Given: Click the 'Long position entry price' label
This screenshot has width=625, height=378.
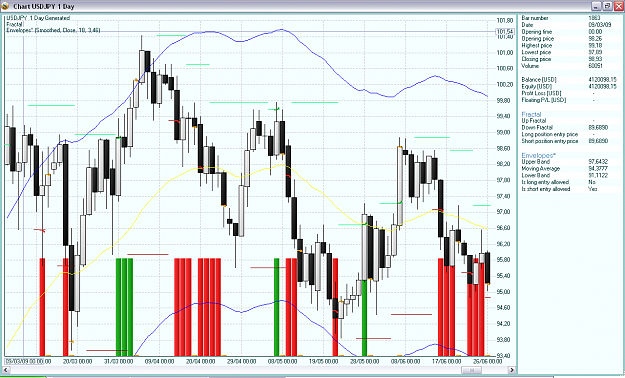Looking at the screenshot, I should pyautogui.click(x=550, y=134).
